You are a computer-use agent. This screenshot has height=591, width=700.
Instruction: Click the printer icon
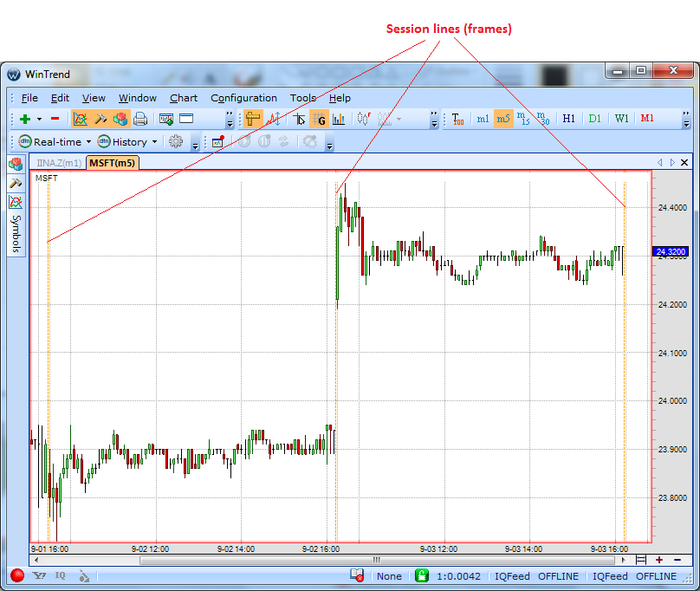(x=140, y=119)
